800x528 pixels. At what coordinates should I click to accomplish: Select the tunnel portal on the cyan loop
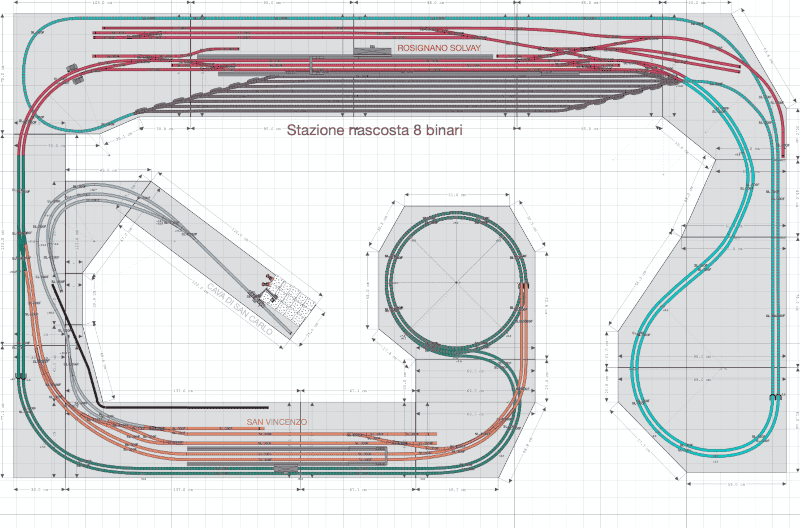[775, 397]
